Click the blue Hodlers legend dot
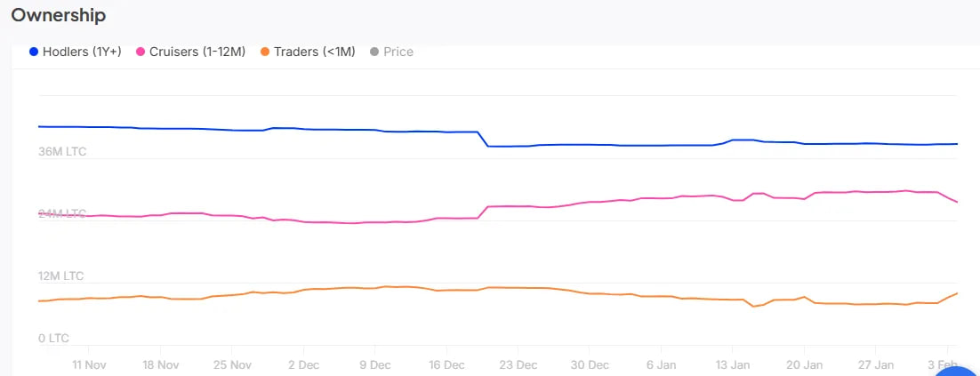This screenshot has width=980, height=376. pos(34,52)
